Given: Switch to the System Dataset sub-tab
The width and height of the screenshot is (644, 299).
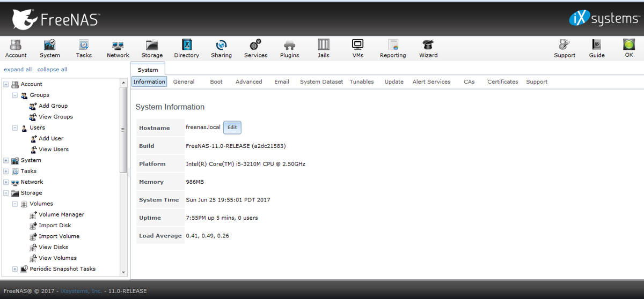Looking at the screenshot, I should pyautogui.click(x=321, y=81).
